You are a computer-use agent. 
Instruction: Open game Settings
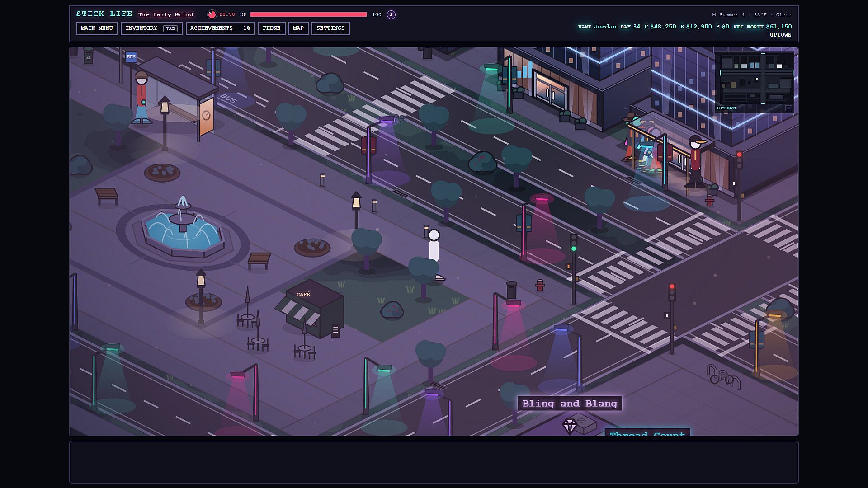click(330, 28)
